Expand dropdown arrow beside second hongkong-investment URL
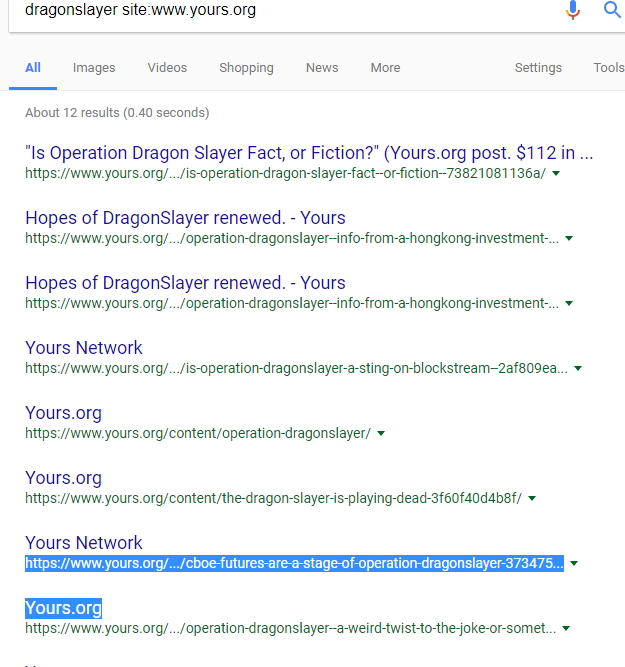 [569, 303]
